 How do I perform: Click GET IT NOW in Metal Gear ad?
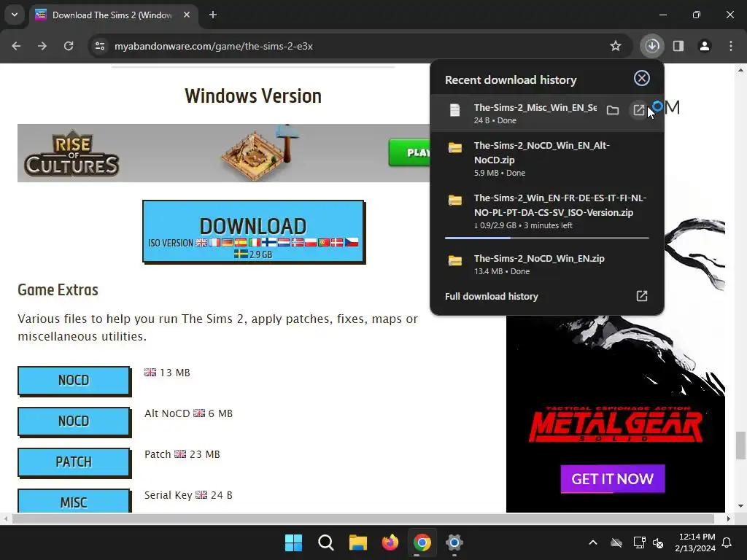(612, 478)
